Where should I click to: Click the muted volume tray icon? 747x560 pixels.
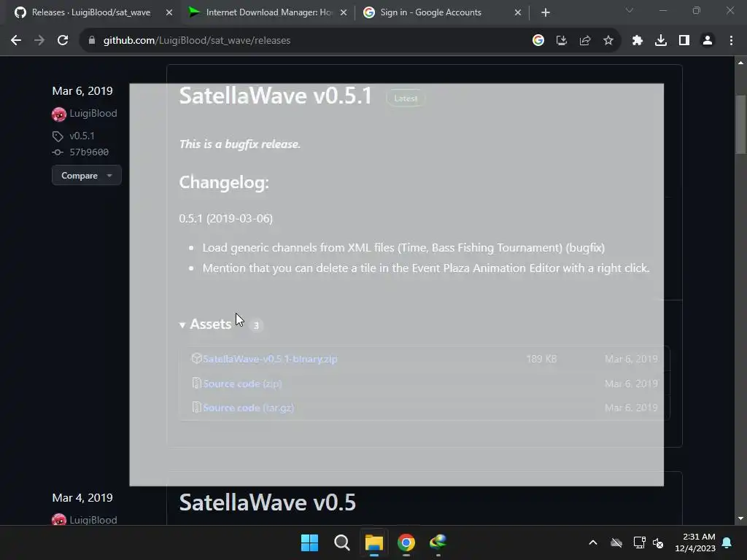[659, 542]
